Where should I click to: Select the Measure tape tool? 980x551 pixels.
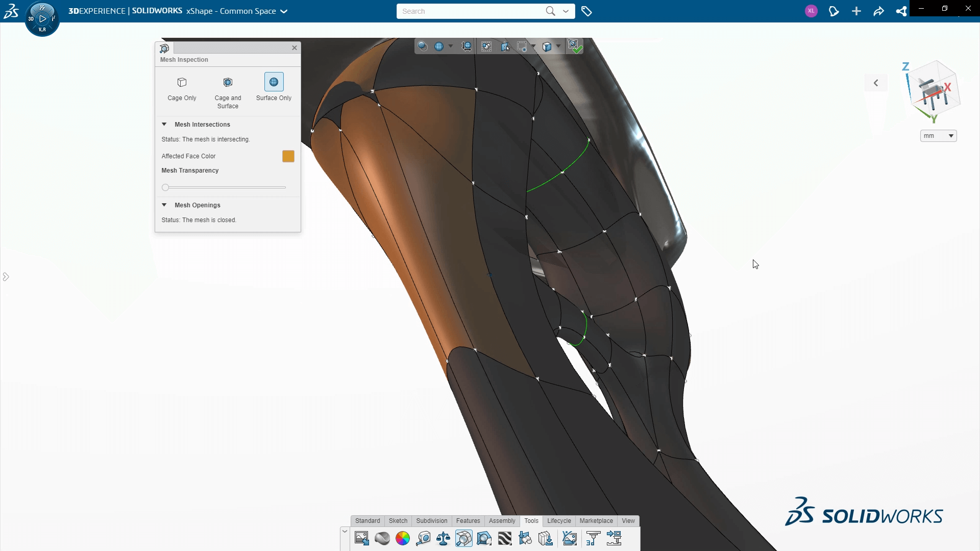tap(423, 538)
